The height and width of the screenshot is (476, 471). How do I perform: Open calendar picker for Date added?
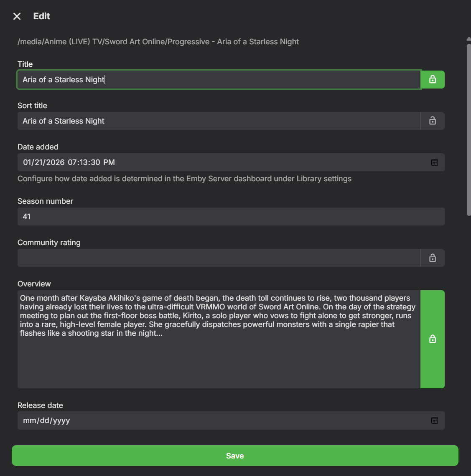(x=435, y=162)
